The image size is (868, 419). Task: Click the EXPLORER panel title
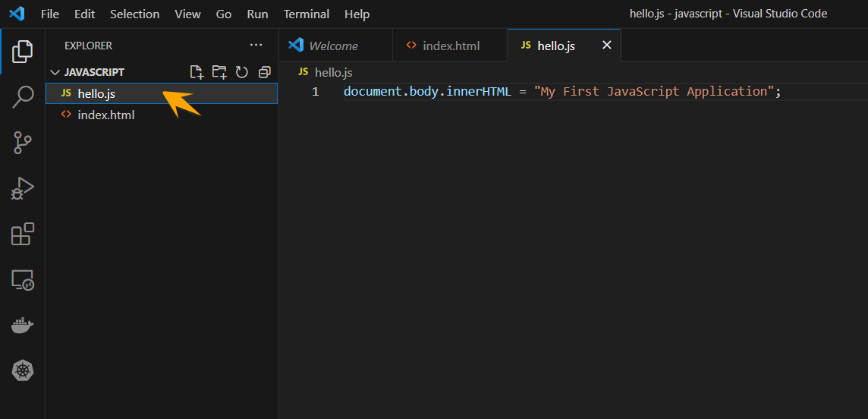pos(88,46)
